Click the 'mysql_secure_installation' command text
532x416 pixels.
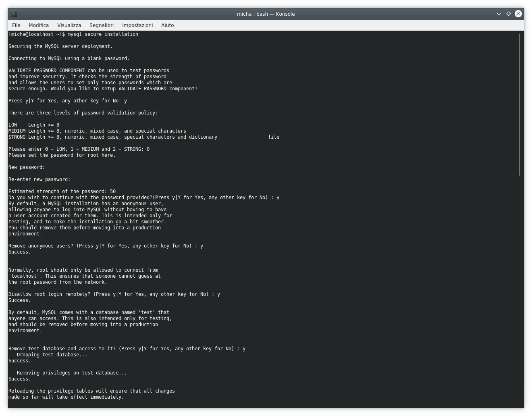tap(103, 34)
